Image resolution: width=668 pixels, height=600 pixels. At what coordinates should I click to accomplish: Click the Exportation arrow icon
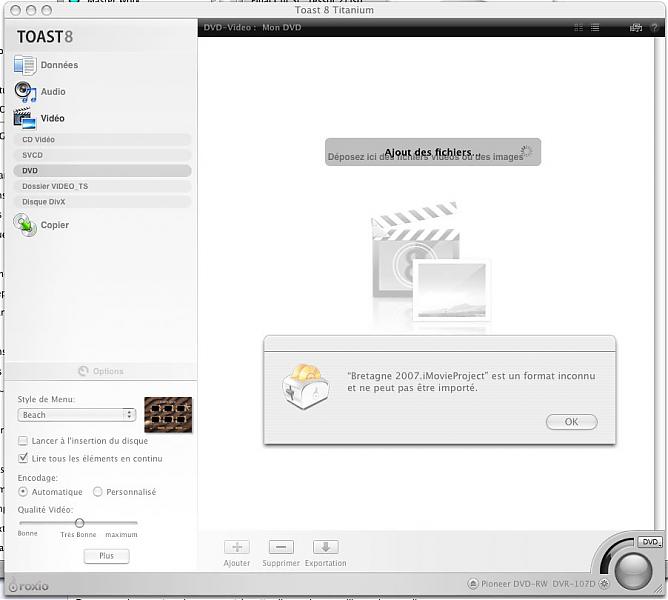tap(325, 547)
